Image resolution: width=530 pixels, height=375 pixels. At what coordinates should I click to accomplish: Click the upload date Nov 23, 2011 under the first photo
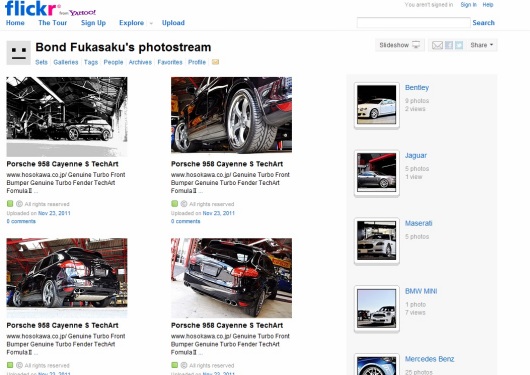[x=54, y=213]
